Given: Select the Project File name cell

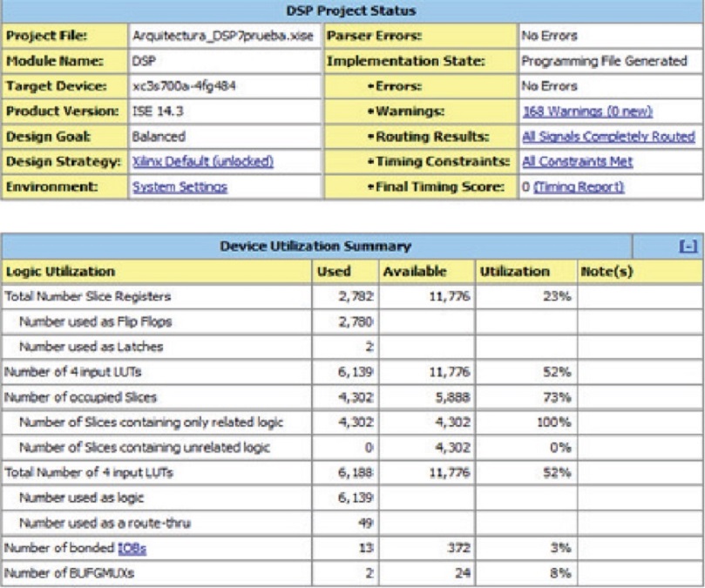Looking at the screenshot, I should pyautogui.click(x=224, y=36).
